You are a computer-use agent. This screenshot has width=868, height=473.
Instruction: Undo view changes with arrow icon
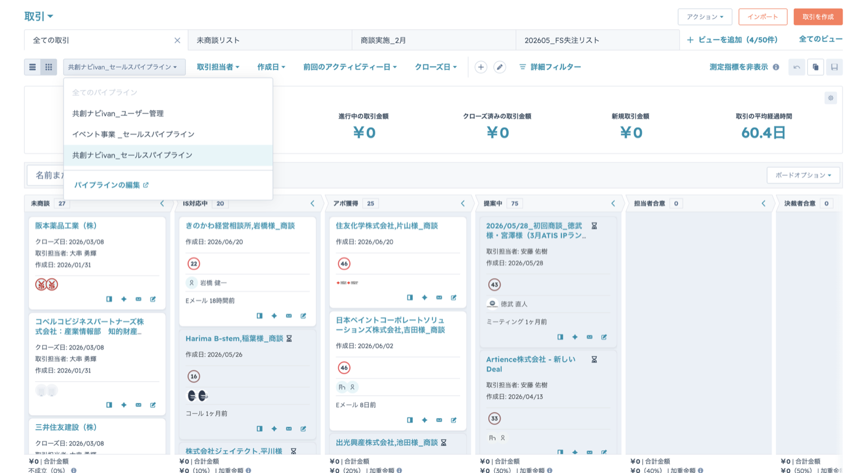point(796,67)
